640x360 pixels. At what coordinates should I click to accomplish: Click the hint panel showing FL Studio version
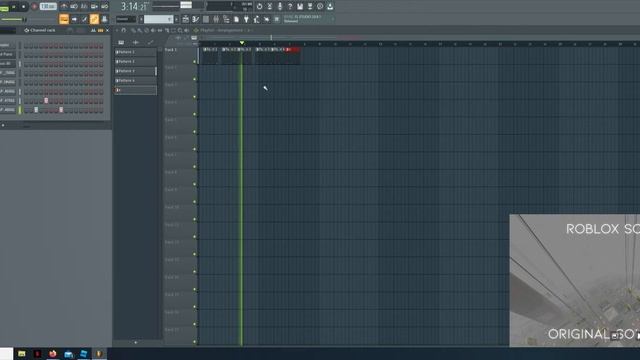coord(308,19)
